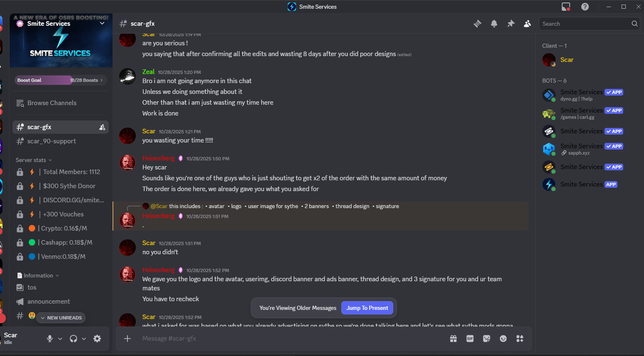
Task: Open User Settings gear
Action: tap(97, 339)
